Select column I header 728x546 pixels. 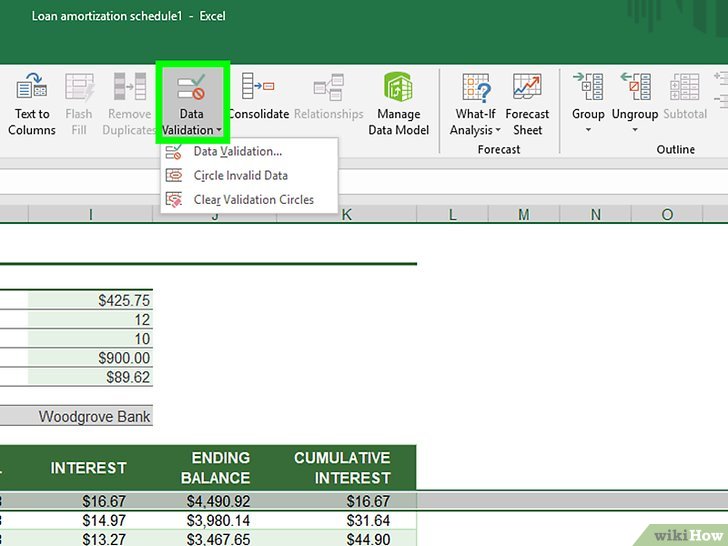[91, 214]
